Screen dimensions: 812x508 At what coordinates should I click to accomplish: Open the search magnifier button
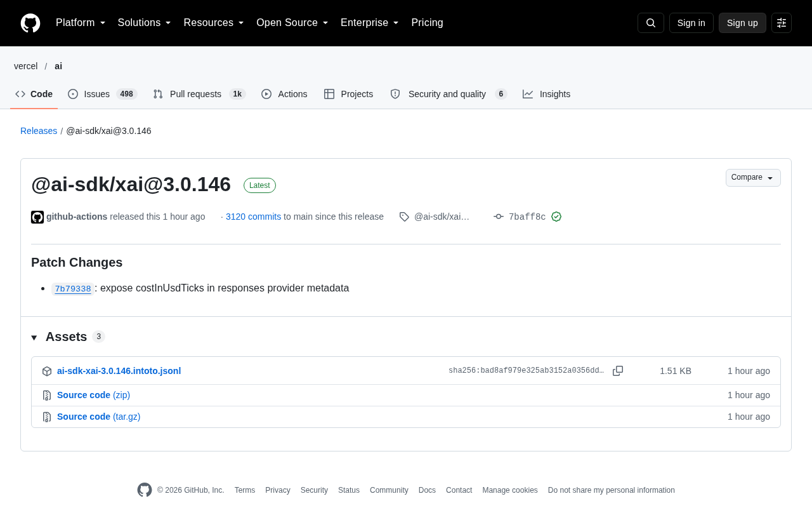pos(651,23)
